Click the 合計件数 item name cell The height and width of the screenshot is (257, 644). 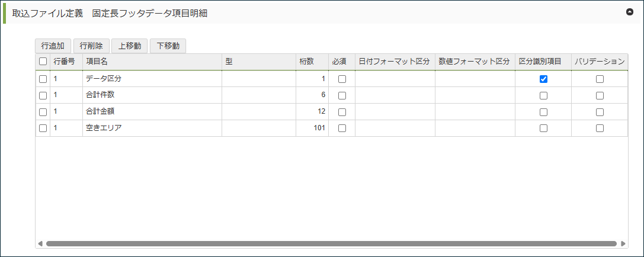pos(152,95)
